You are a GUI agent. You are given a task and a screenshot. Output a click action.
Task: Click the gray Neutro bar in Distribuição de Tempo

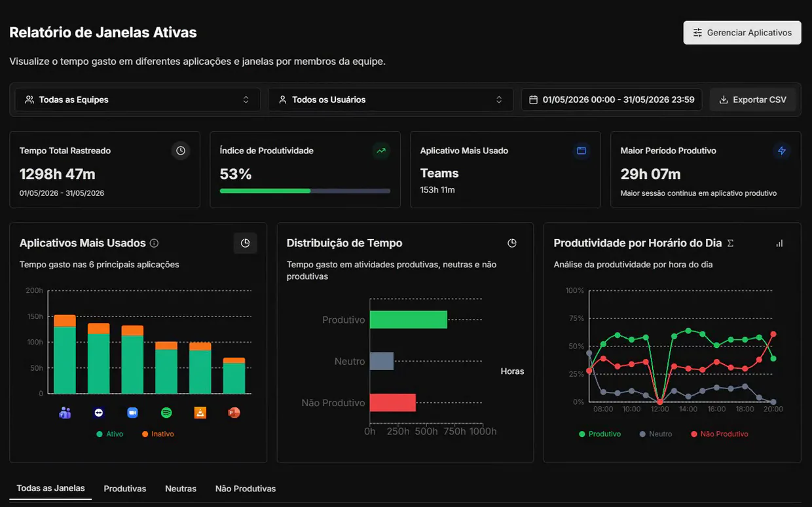click(382, 361)
